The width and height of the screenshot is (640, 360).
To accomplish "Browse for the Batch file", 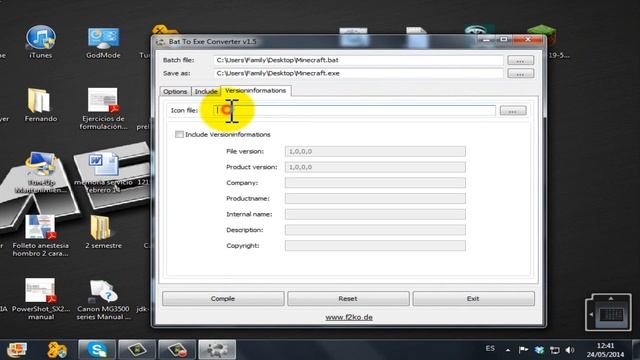I will pos(520,60).
